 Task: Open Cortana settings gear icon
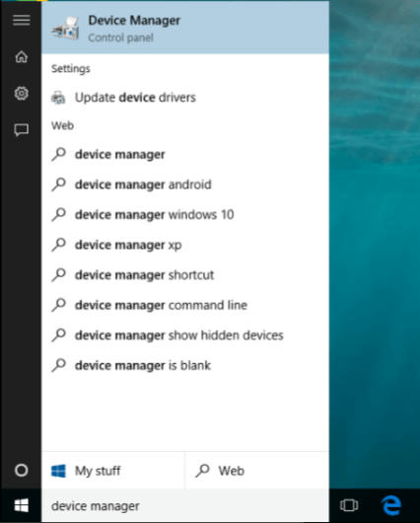coord(21,94)
